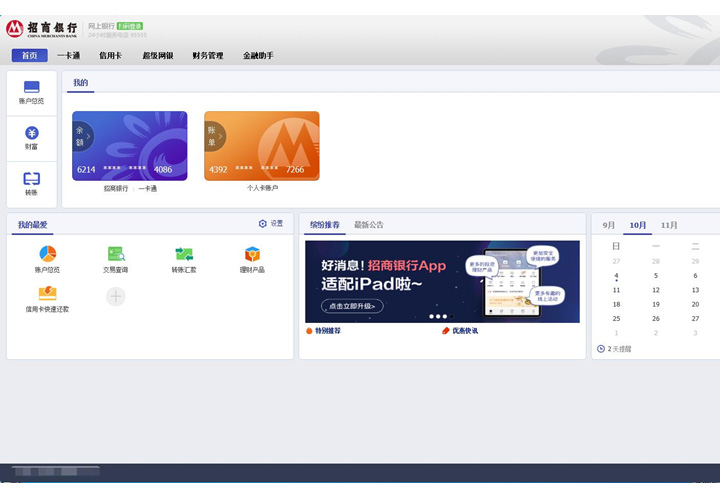Select date 12 in calendar
This screenshot has width=720, height=502.
tap(656, 290)
